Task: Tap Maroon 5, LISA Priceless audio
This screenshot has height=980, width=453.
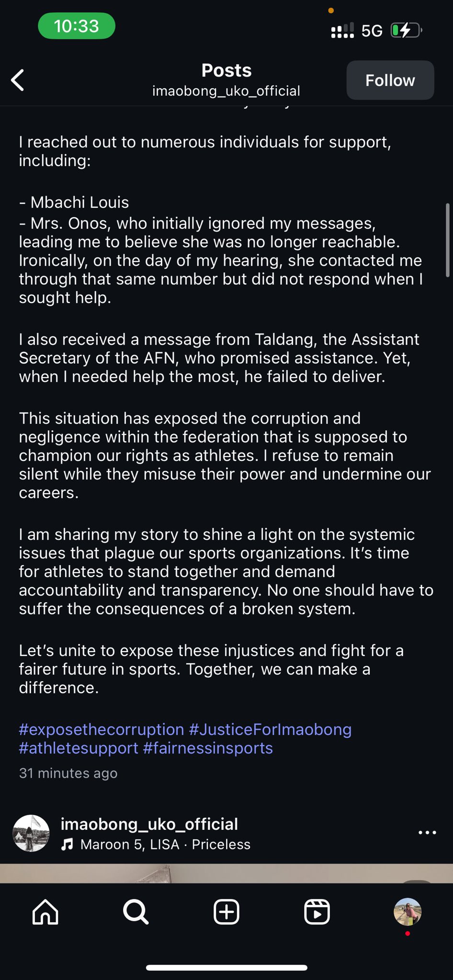Action: coord(165,844)
